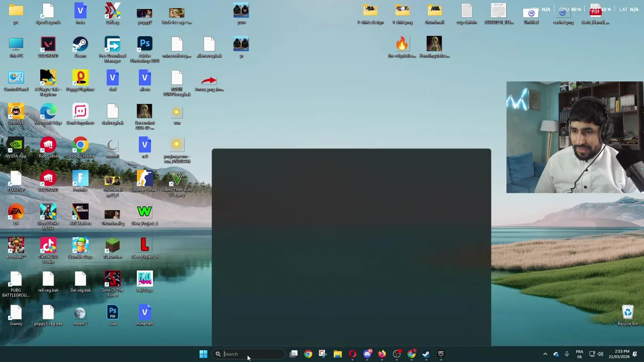Select the T-shirts design folder

pyautogui.click(x=370, y=14)
